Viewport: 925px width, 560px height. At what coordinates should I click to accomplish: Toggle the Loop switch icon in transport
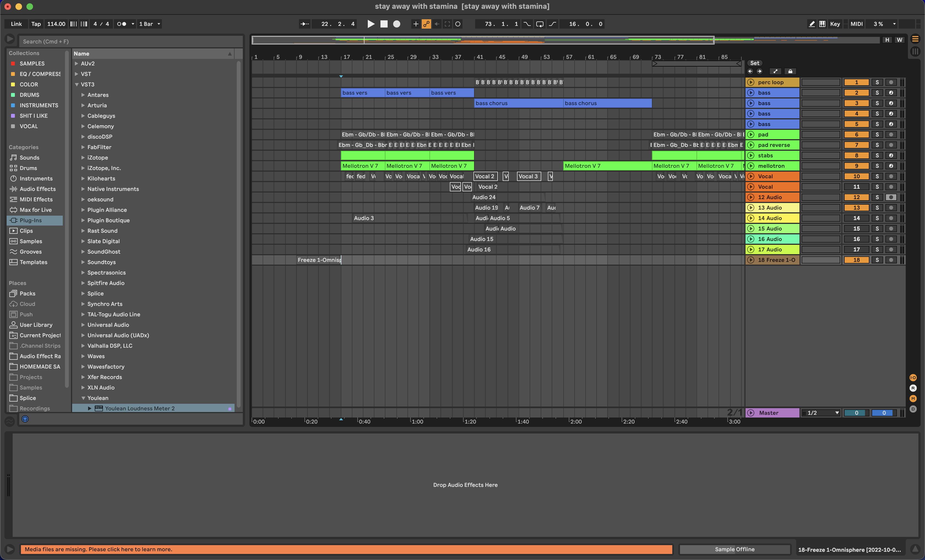click(x=540, y=24)
